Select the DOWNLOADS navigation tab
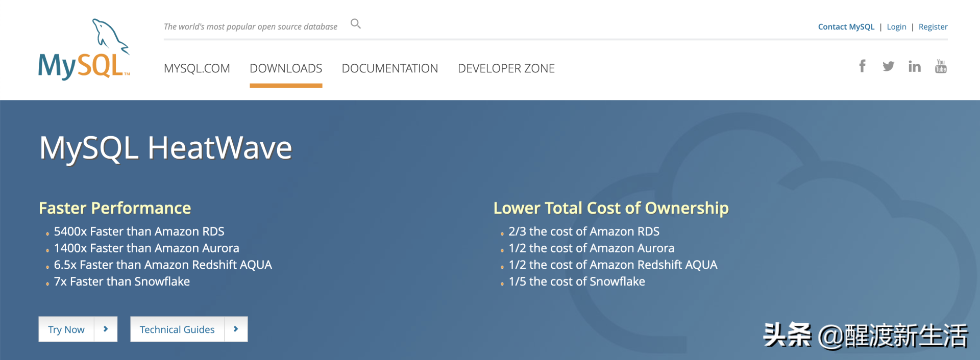Viewport: 980px width, 360px height. [286, 68]
